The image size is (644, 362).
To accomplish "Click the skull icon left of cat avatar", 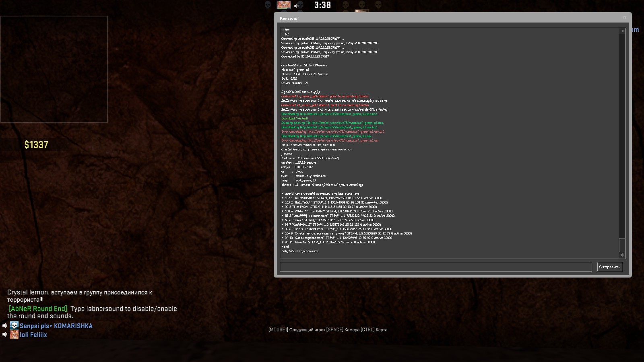I will click(x=268, y=5).
